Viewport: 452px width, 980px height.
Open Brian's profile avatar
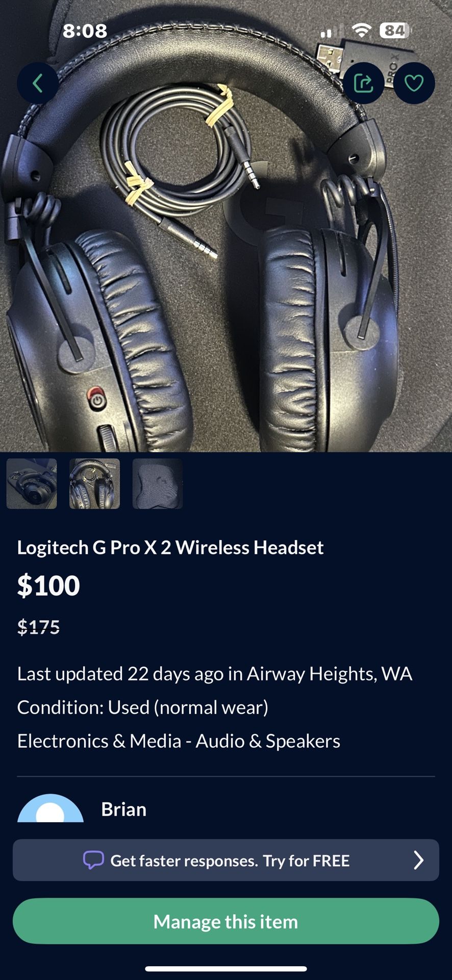[x=51, y=808]
